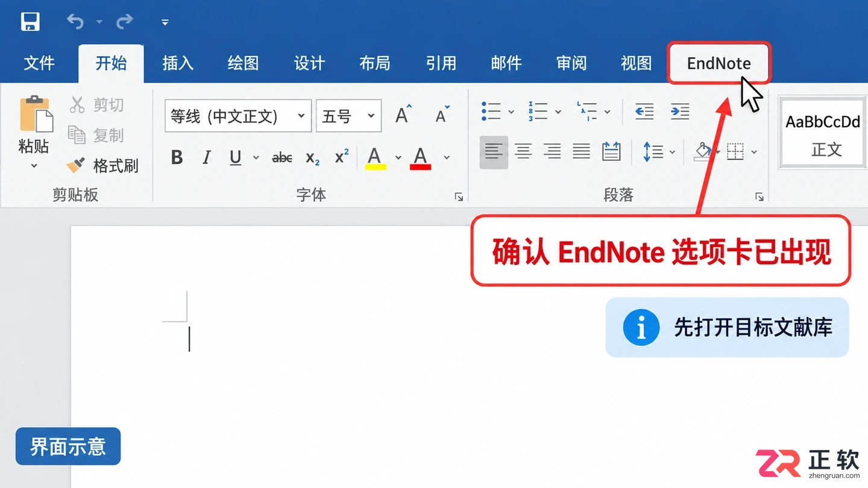Image resolution: width=868 pixels, height=488 pixels.
Task: Click the 粘贴 clipboard icon
Action: click(x=36, y=113)
